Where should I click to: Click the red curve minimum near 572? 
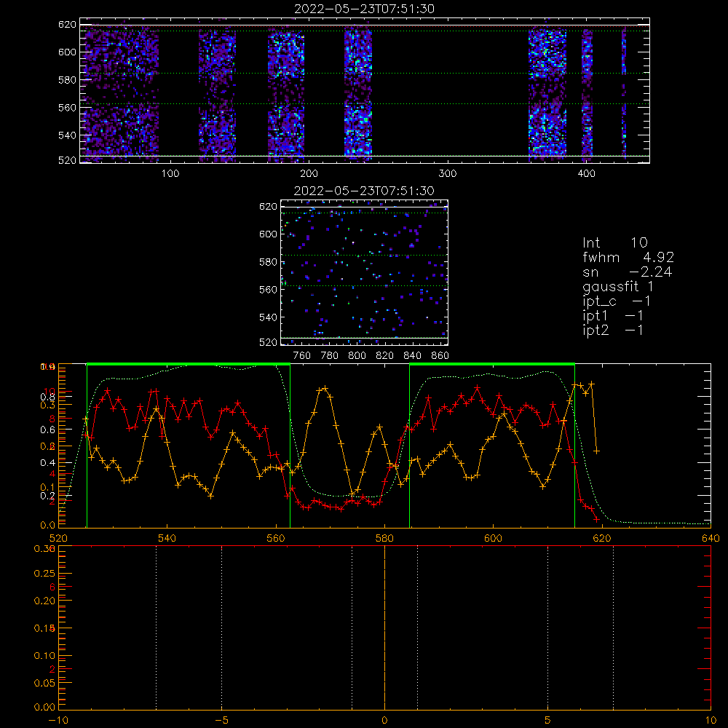[341, 509]
